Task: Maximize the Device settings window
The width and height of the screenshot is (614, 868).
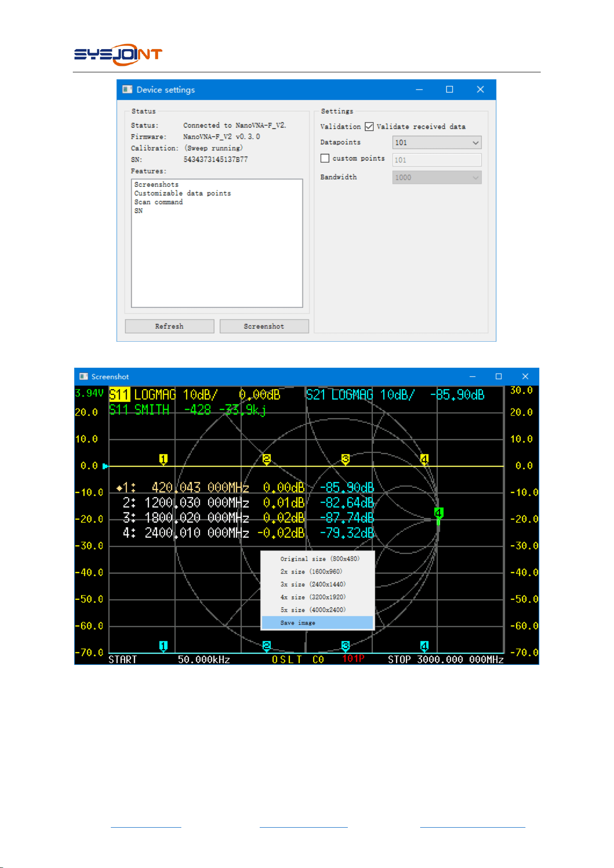Action: tap(449, 89)
